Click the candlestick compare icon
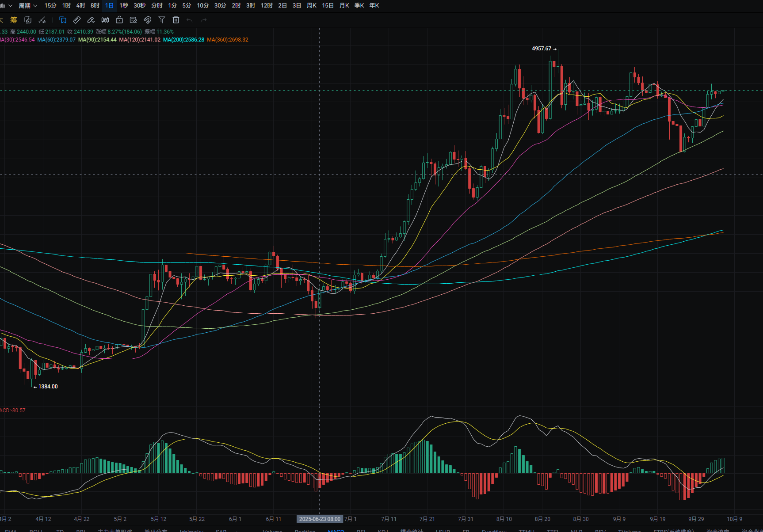Screen dimensions: 763x532 pyautogui.click(x=105, y=20)
